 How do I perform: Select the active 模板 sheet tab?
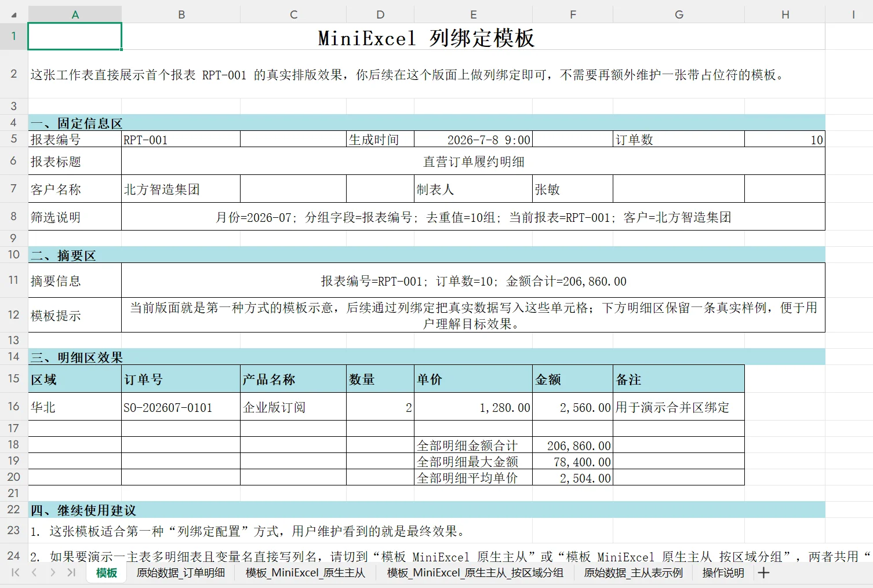[107, 573]
